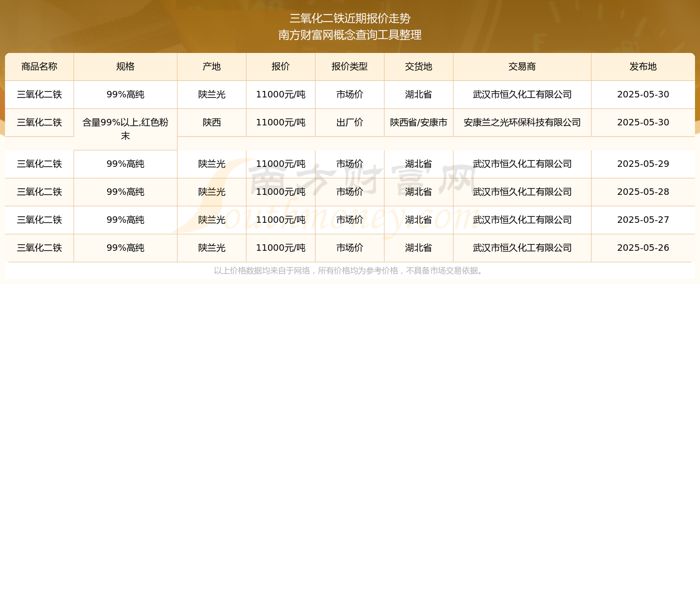Image resolution: width=700 pixels, height=602 pixels.
Task: Click 安康兰之光环保科技有限公司 trader cell
Action: 522,122
